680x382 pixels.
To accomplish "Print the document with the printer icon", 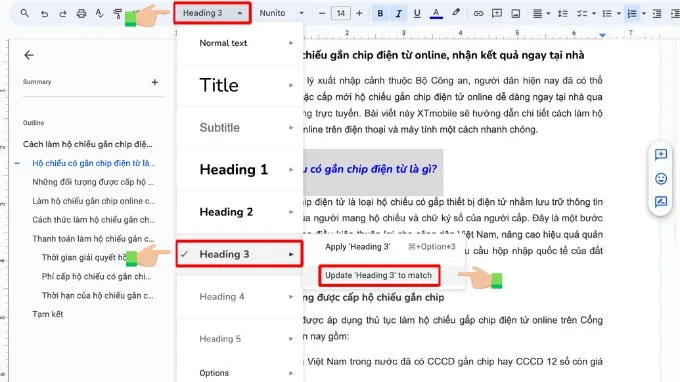I will coord(81,13).
